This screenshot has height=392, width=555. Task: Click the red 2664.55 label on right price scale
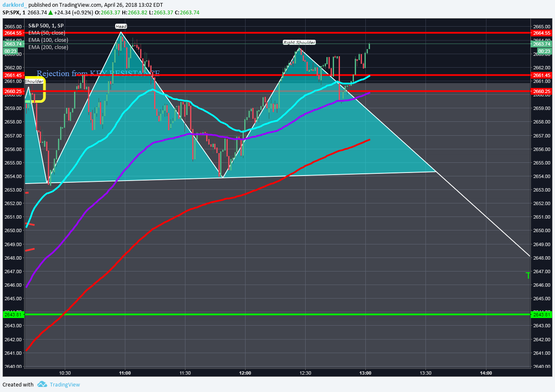click(x=541, y=33)
